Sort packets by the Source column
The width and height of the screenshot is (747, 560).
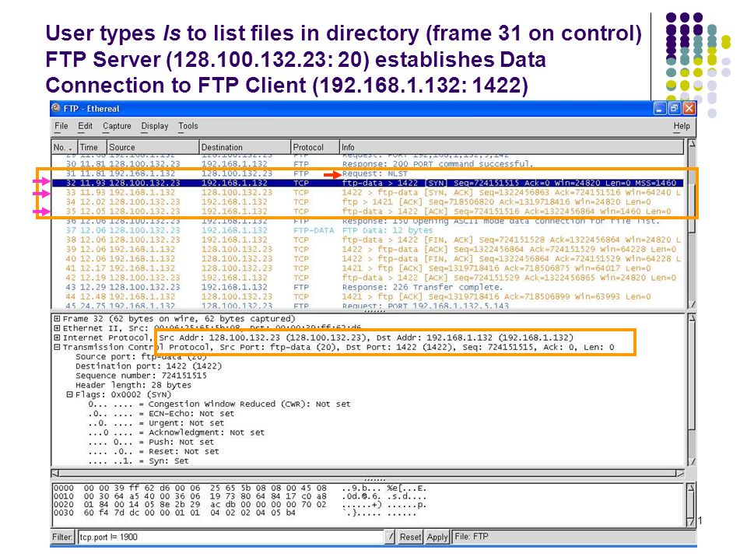coord(153,147)
